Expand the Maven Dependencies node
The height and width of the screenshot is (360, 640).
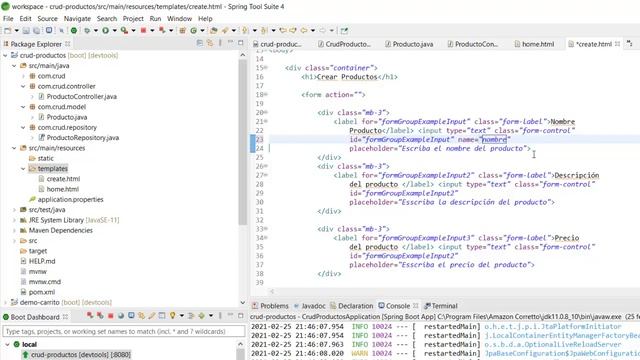coord(14,230)
